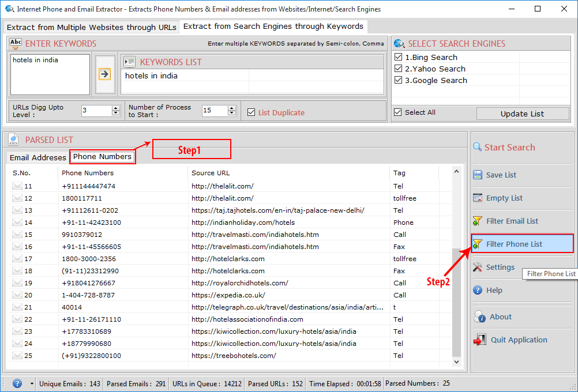Click the Empty List icon
578x392 pixels.
tap(478, 198)
